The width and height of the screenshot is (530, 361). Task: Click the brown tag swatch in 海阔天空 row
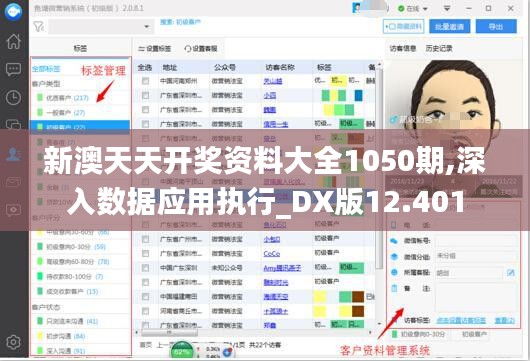click(x=358, y=297)
